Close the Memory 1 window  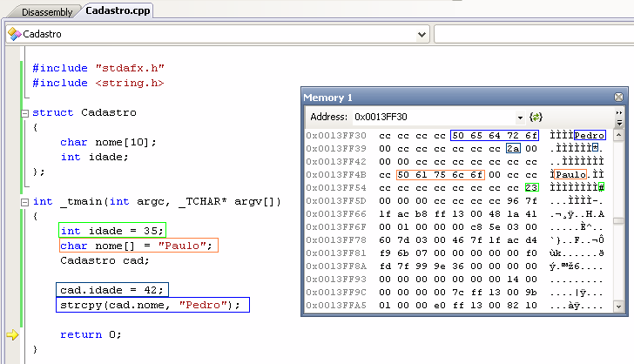618,98
